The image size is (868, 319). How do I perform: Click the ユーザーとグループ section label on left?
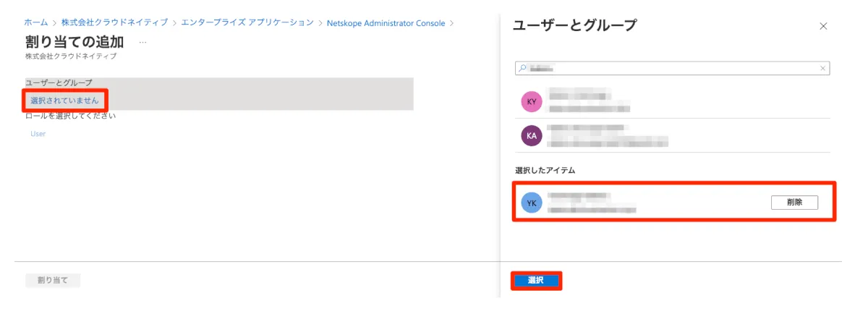pyautogui.click(x=59, y=83)
